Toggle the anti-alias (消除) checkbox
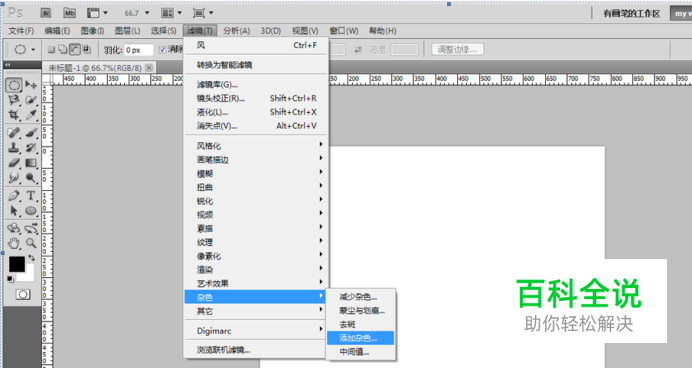The image size is (692, 368). click(x=162, y=49)
